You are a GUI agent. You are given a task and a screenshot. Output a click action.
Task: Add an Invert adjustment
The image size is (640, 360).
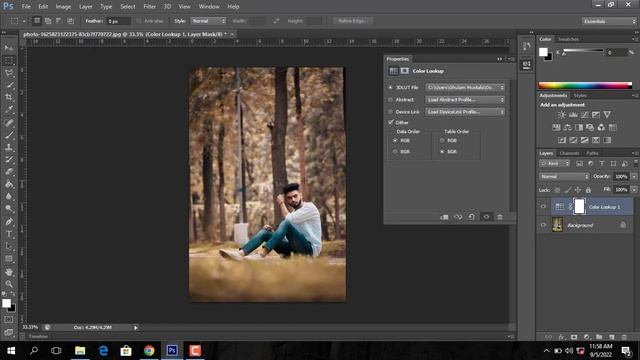click(x=562, y=140)
